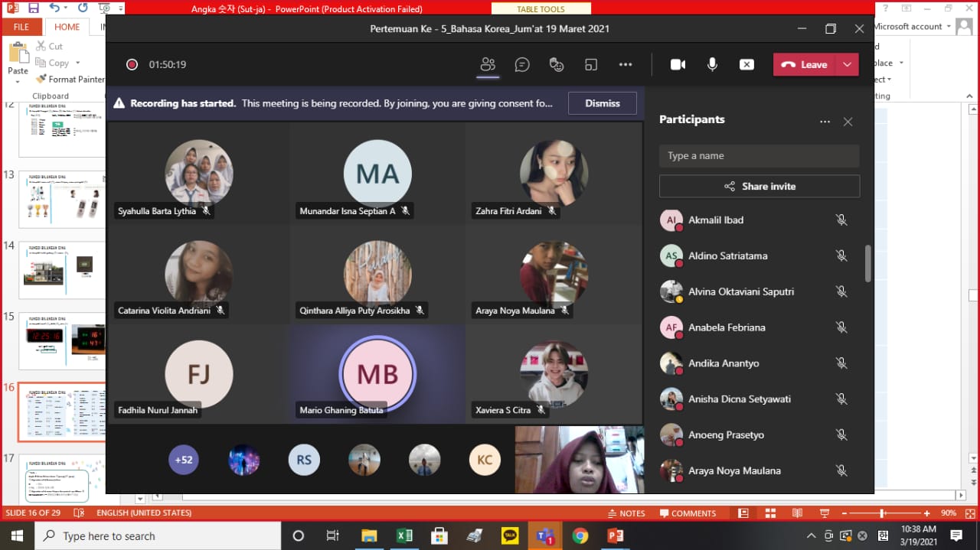Switch to the HOME ribbon tab

(x=67, y=27)
